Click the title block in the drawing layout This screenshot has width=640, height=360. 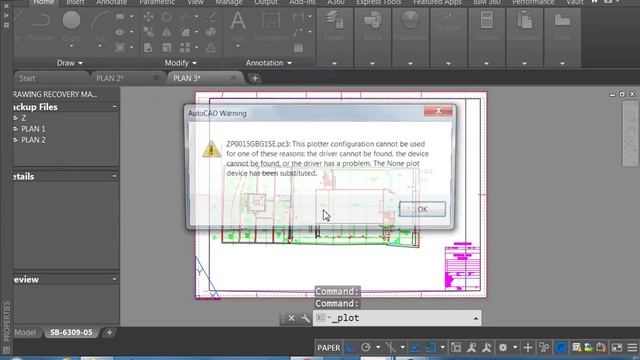(462, 266)
